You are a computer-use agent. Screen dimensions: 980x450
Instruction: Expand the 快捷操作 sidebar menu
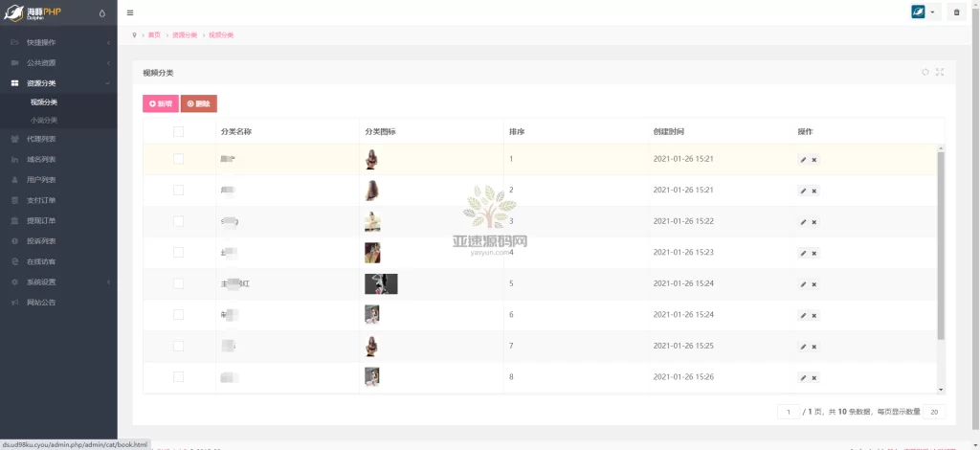point(57,42)
